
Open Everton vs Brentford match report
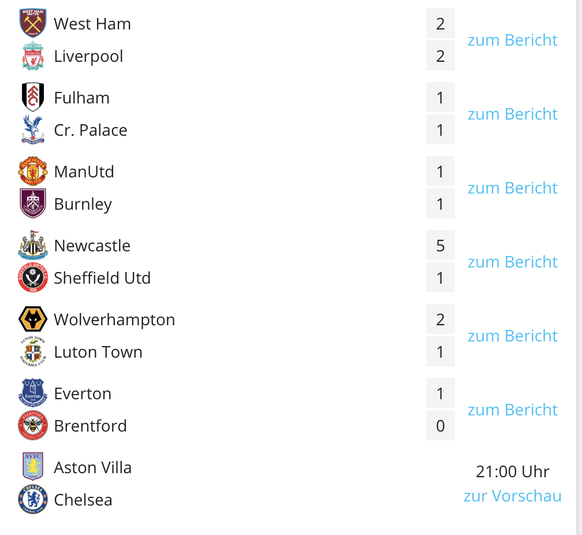pos(512,410)
